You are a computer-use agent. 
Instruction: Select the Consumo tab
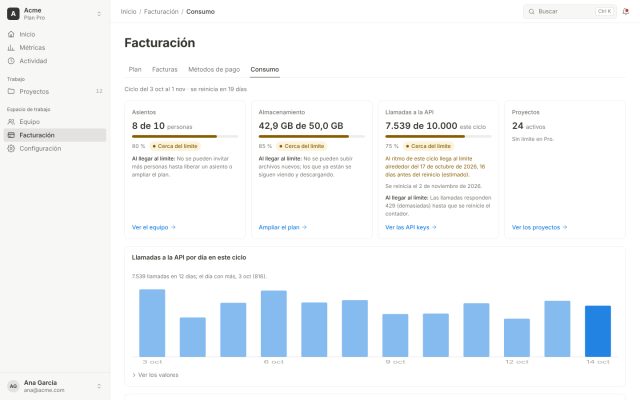click(264, 69)
